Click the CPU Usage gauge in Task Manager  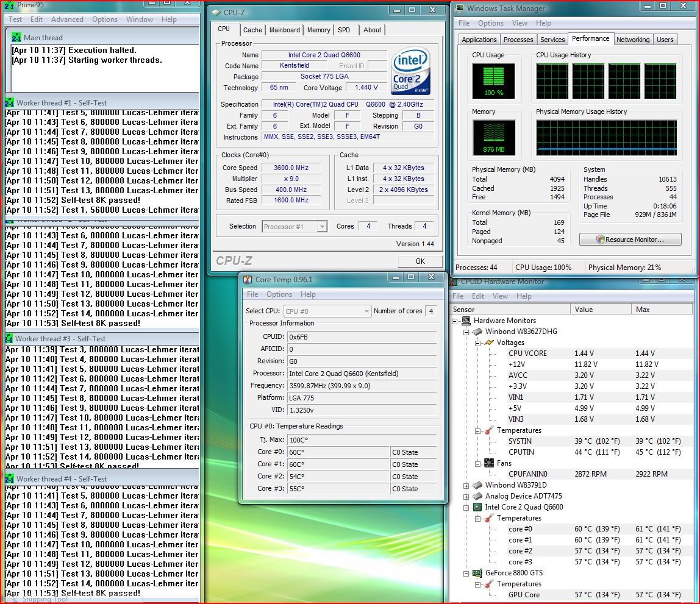(493, 80)
